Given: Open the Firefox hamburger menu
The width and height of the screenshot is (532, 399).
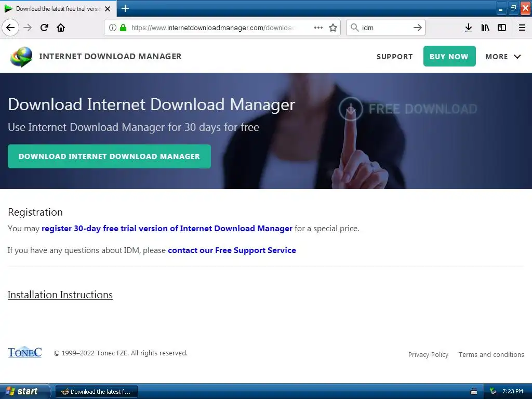Looking at the screenshot, I should coord(522,28).
